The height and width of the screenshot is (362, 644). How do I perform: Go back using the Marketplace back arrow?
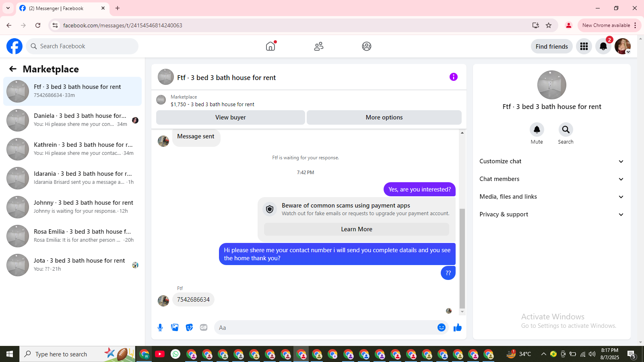pyautogui.click(x=13, y=69)
